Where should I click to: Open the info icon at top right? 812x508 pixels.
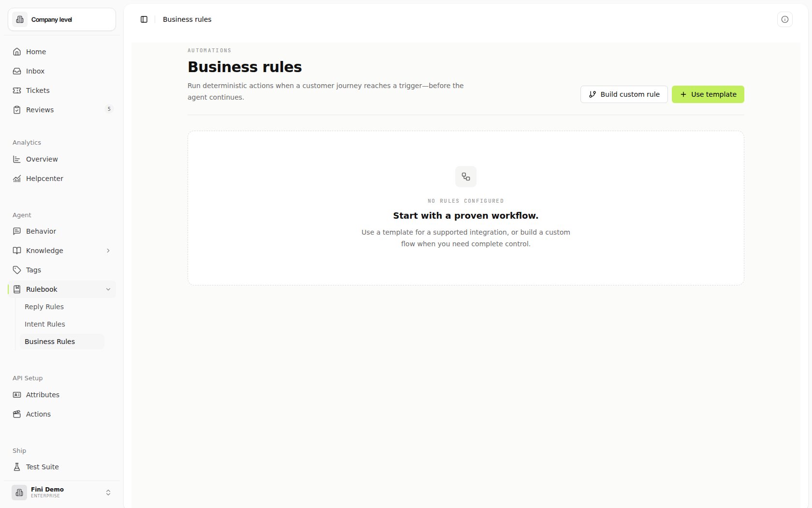point(785,19)
